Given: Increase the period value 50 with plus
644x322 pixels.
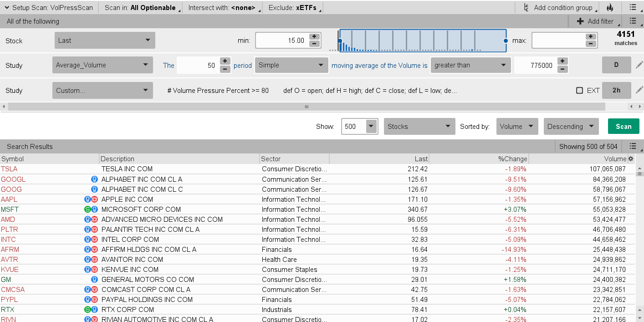Looking at the screenshot, I should (x=225, y=61).
